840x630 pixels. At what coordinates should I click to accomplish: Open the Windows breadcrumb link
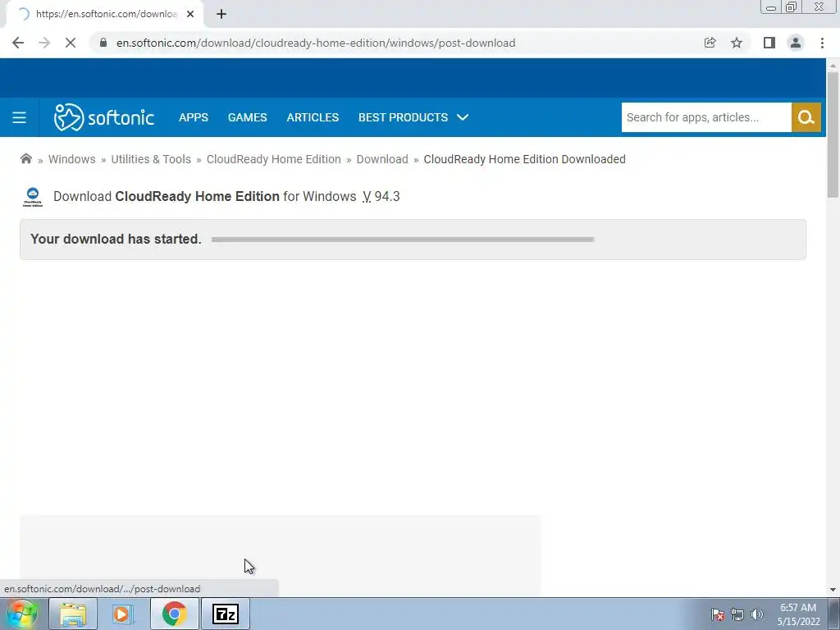[72, 159]
